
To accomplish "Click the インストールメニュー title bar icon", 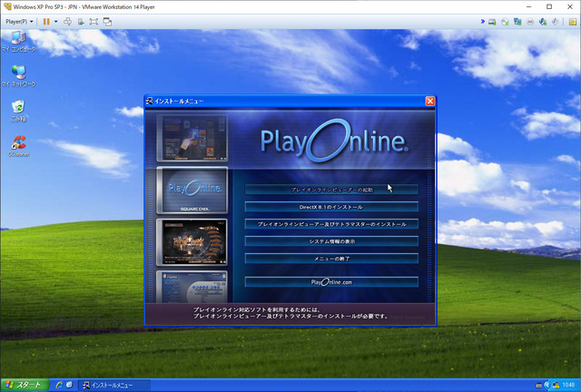I will [x=150, y=101].
